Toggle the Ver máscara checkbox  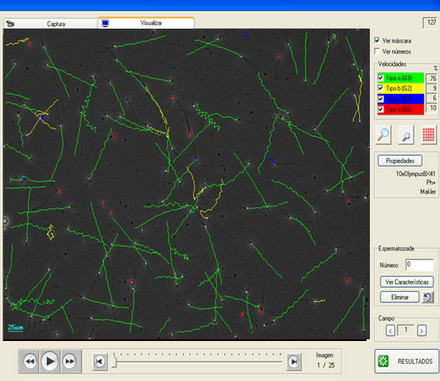377,40
